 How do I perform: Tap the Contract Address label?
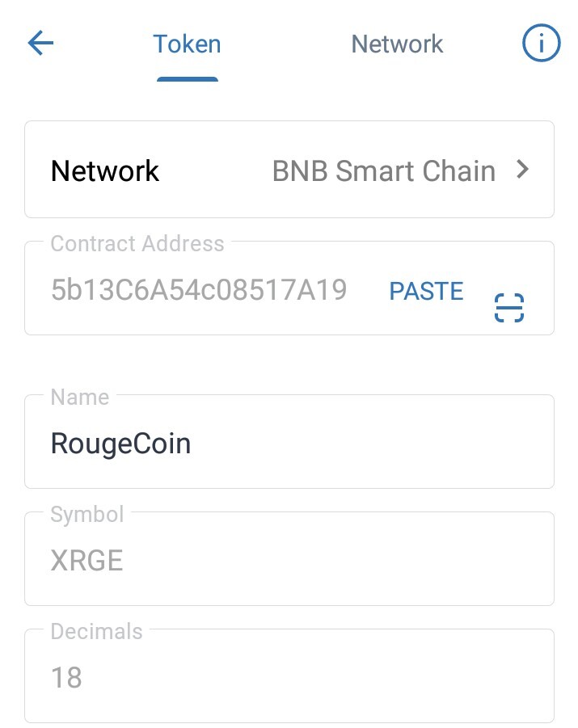tap(137, 243)
